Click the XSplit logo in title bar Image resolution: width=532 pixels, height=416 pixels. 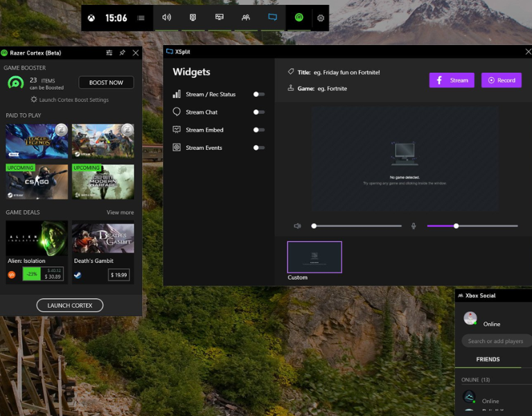click(x=169, y=51)
